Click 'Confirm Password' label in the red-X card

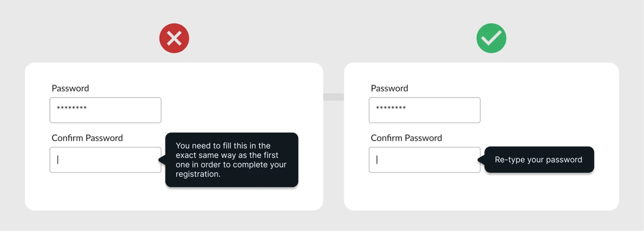[x=87, y=138]
